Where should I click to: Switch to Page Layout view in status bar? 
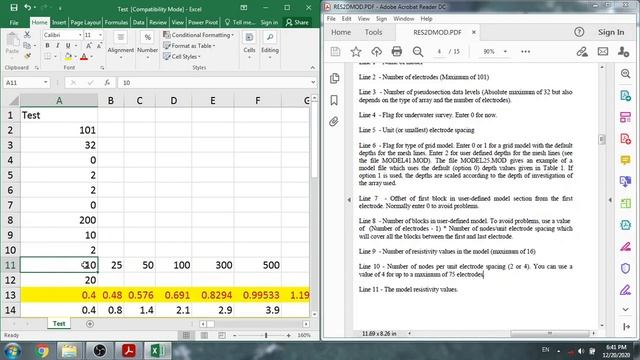[x=204, y=335]
